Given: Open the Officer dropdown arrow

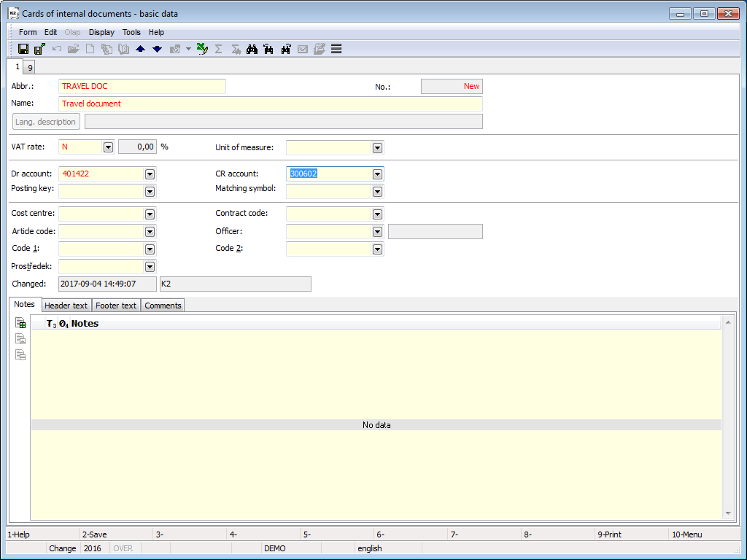Looking at the screenshot, I should (377, 232).
